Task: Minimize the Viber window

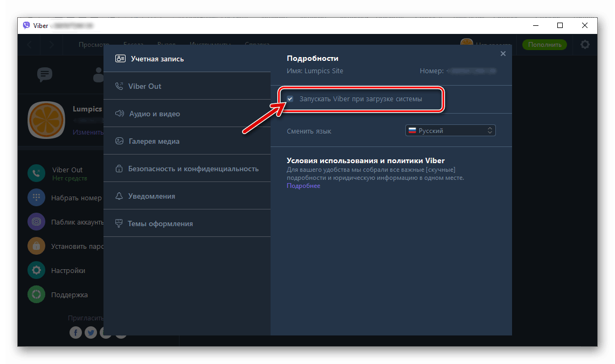Action: [x=536, y=25]
